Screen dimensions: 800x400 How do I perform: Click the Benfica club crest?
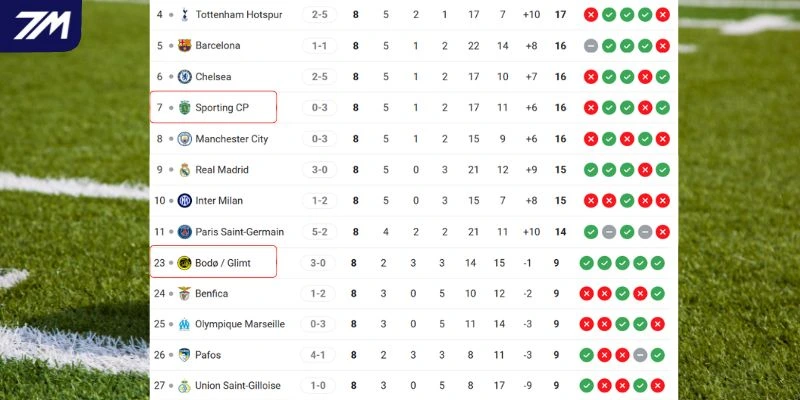click(184, 294)
